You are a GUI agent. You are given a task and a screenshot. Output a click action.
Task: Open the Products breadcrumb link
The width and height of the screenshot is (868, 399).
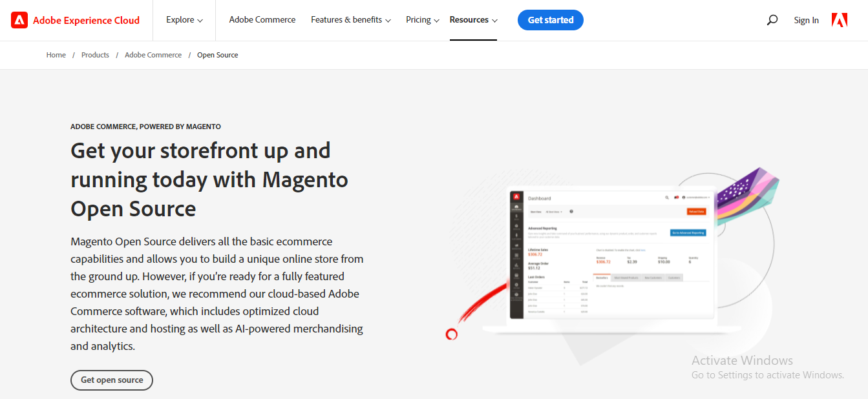pyautogui.click(x=95, y=55)
